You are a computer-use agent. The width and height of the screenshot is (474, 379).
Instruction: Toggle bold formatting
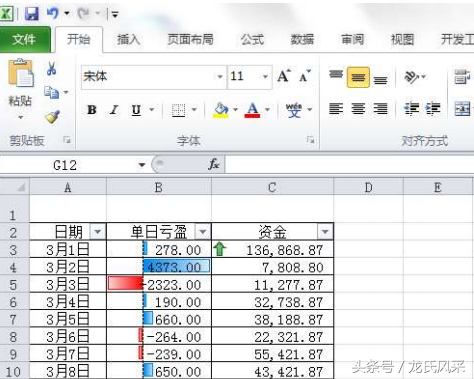pos(92,110)
